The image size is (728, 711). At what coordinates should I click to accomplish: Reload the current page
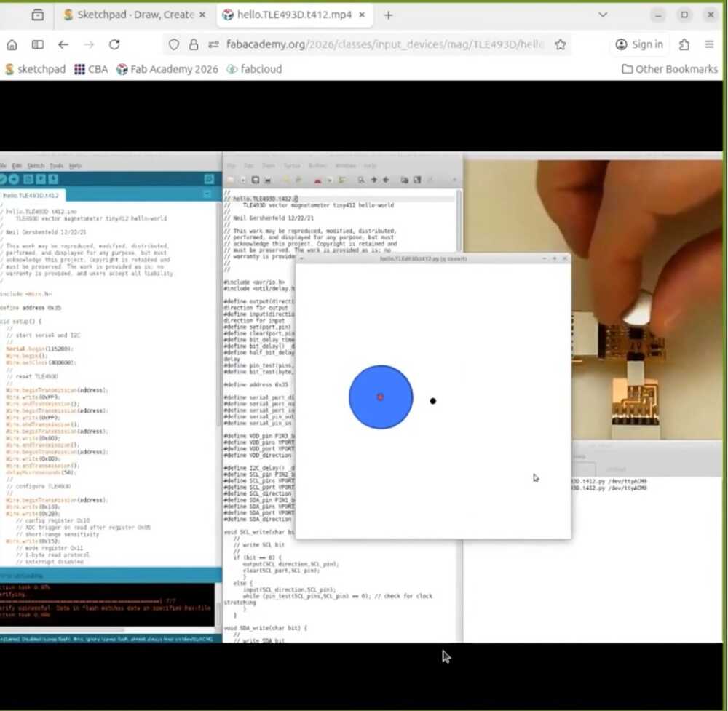click(x=114, y=44)
